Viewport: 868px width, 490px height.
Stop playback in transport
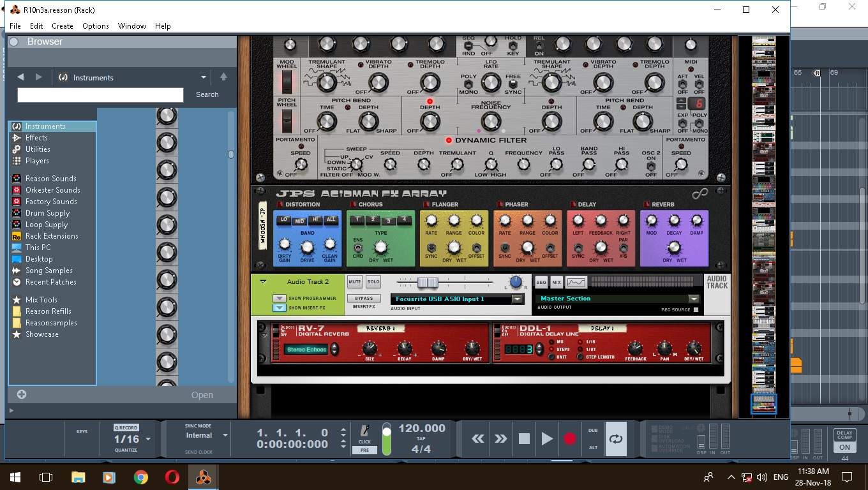[x=524, y=439]
